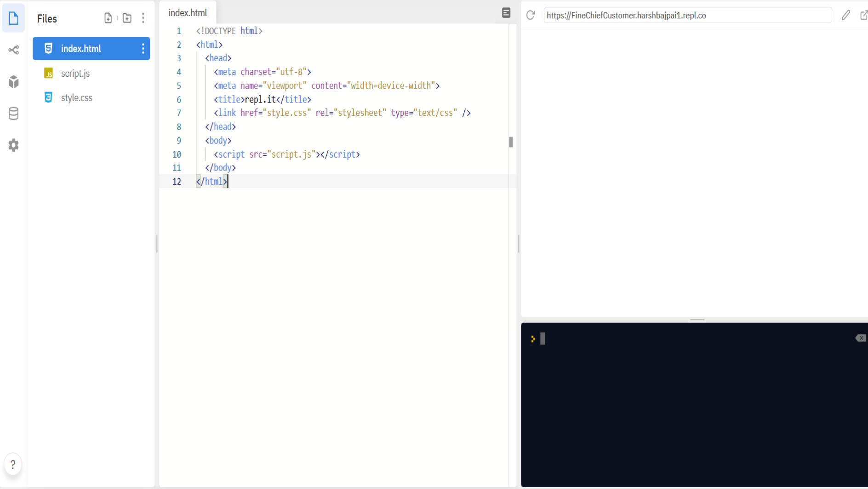Select the index.html editor tab
This screenshot has width=868, height=489.
click(188, 13)
